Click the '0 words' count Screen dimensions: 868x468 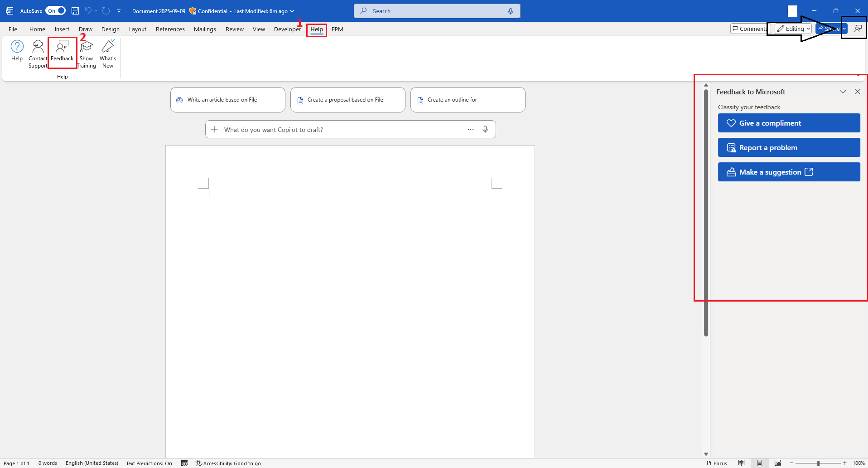click(x=48, y=463)
